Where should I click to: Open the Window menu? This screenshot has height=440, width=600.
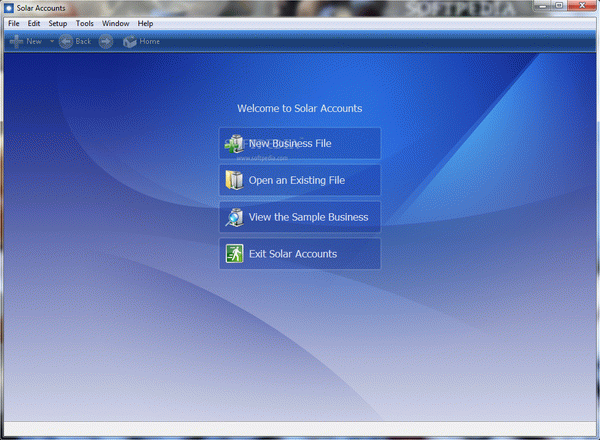point(116,23)
